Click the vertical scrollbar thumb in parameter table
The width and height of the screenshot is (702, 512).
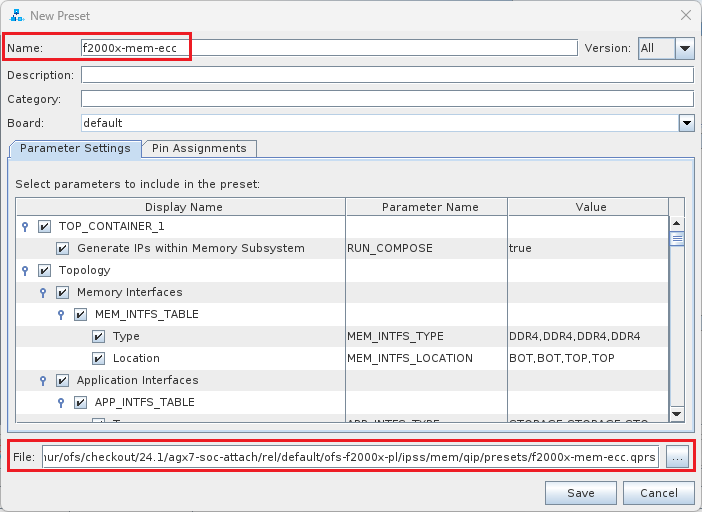point(676,239)
